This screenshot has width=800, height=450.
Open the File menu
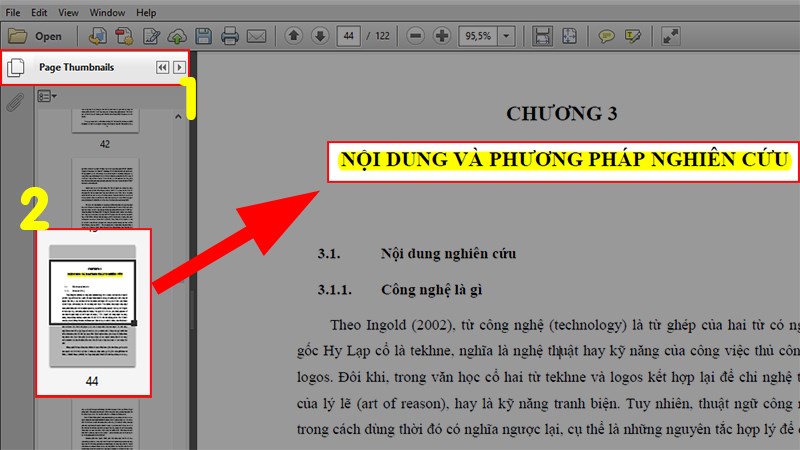(13, 12)
